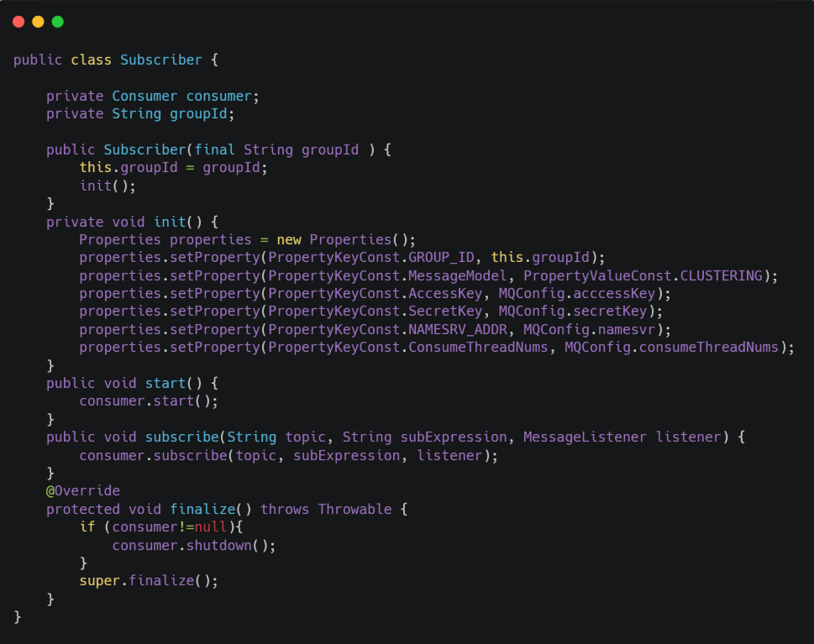
Task: Click 'this.groupId = groupId;' statement
Action: coord(173,168)
